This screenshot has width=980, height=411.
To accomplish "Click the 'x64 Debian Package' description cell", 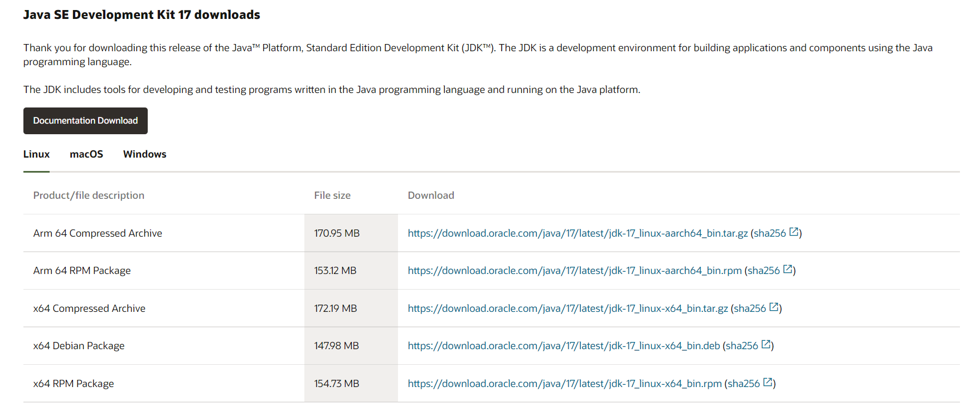I will click(x=164, y=346).
